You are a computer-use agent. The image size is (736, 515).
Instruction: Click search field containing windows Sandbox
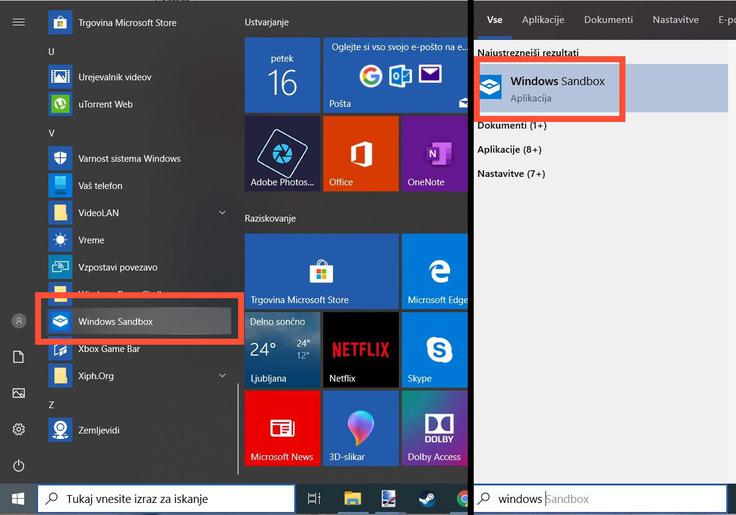[x=601, y=499]
